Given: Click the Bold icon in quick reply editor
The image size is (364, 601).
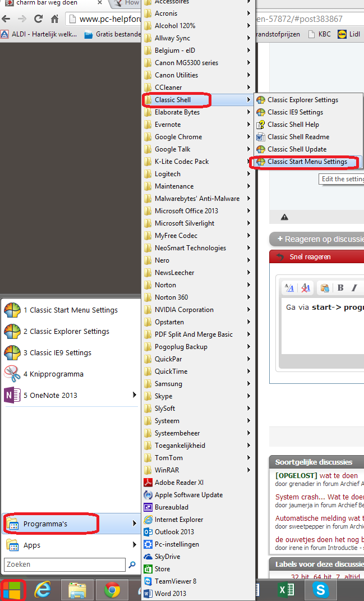Looking at the screenshot, I should pos(340,288).
